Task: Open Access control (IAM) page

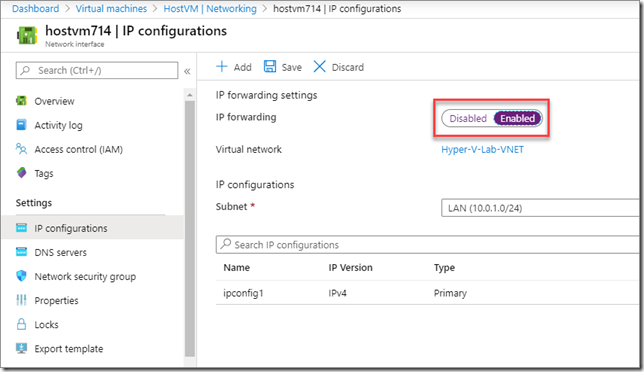Action: pyautogui.click(x=78, y=149)
